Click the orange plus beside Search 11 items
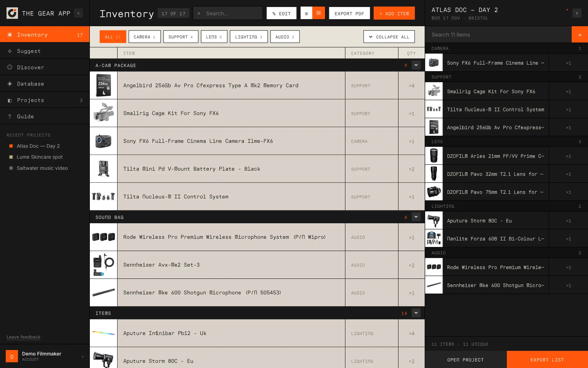 pyautogui.click(x=580, y=35)
